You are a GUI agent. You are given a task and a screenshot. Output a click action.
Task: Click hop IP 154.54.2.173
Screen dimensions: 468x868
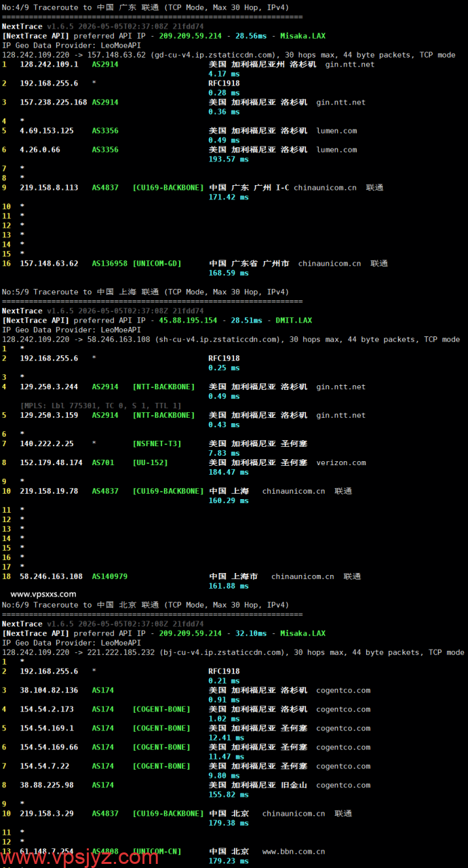tap(47, 710)
